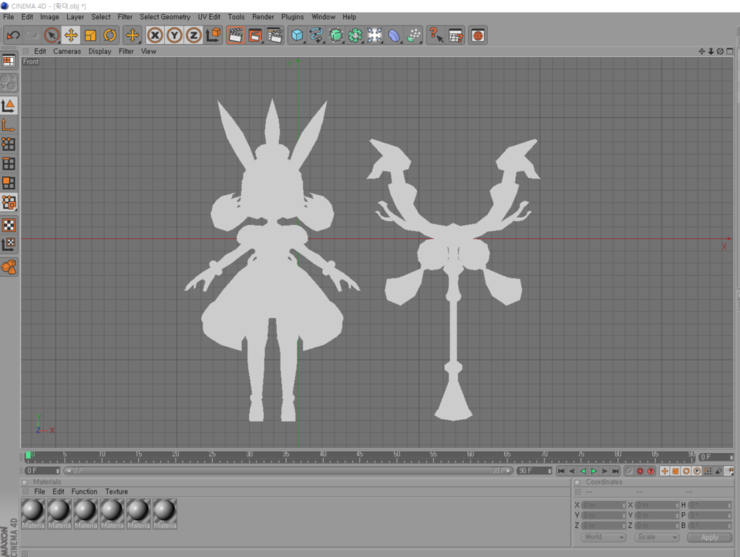The height and width of the screenshot is (557, 740).
Task: Open the Scale mode dropdown
Action: coord(656,537)
